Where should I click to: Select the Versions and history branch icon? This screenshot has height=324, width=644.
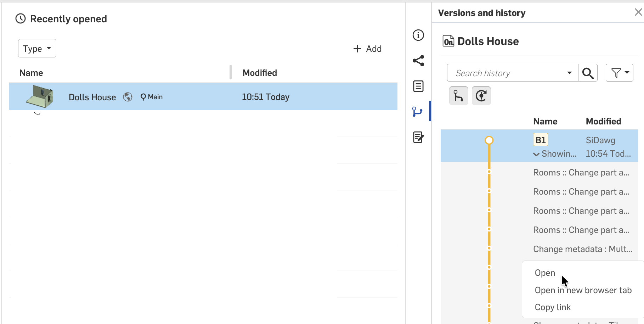click(x=418, y=112)
